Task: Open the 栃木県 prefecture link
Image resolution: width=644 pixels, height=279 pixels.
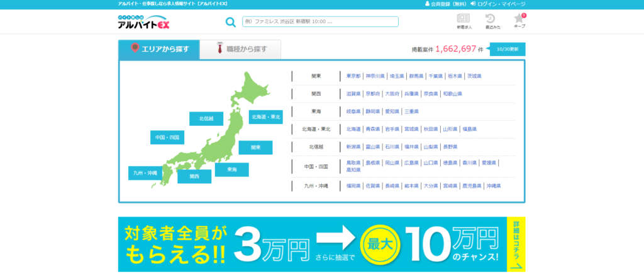Action: (455, 76)
